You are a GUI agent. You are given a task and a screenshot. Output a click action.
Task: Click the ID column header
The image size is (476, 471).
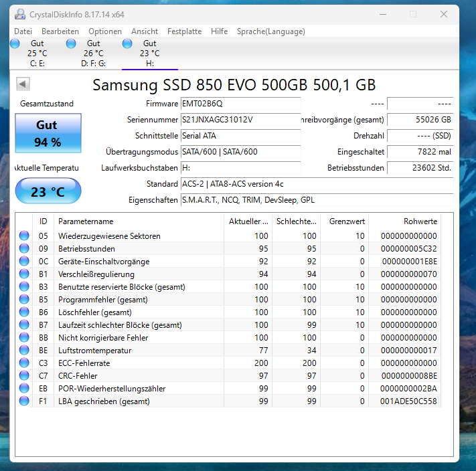[43, 221]
